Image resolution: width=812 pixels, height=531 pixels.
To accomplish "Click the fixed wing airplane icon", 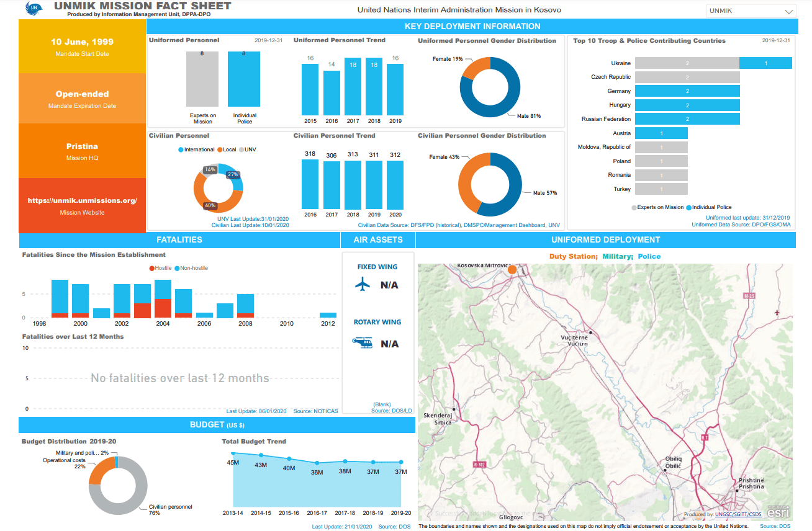I will point(363,285).
